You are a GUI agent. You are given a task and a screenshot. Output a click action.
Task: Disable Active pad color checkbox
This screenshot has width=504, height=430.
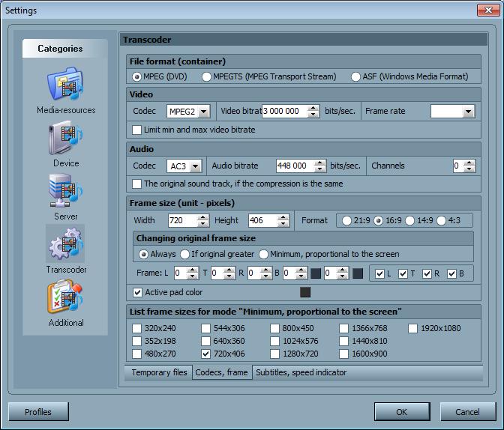(x=137, y=292)
